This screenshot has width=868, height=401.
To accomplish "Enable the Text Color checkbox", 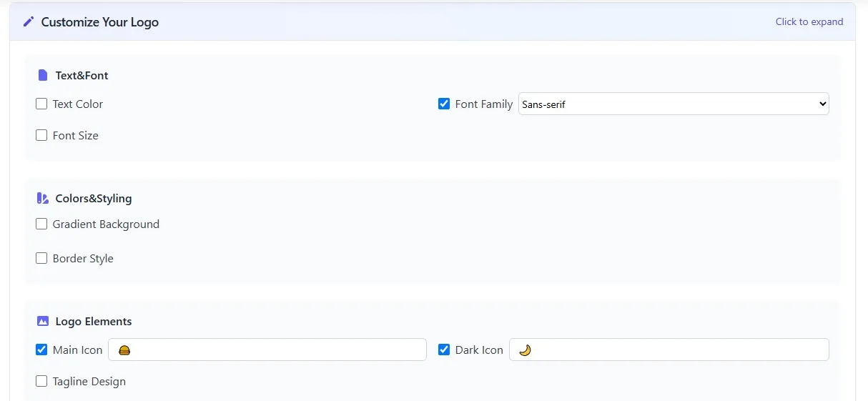I will (x=41, y=104).
